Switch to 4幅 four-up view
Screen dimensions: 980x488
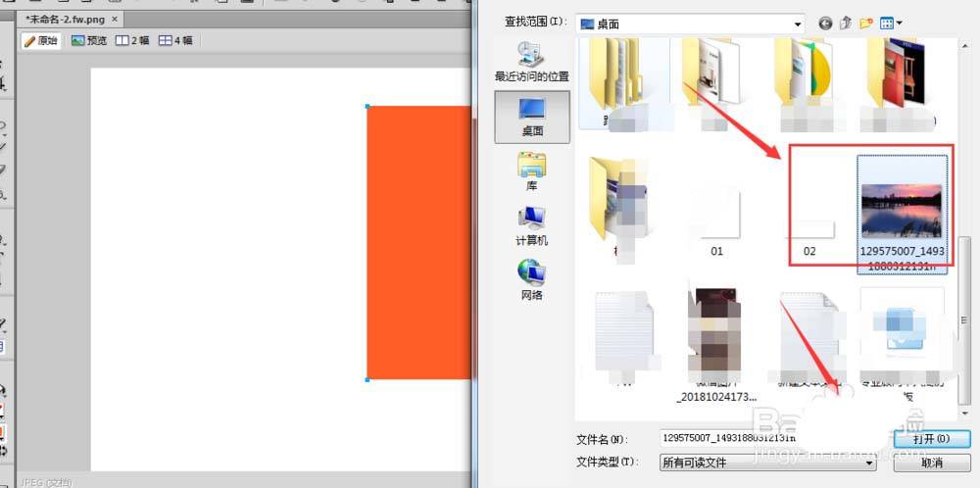[x=175, y=41]
